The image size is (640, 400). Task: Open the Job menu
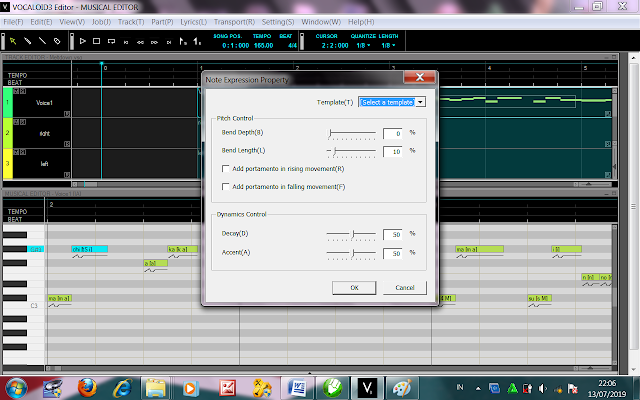coord(101,22)
